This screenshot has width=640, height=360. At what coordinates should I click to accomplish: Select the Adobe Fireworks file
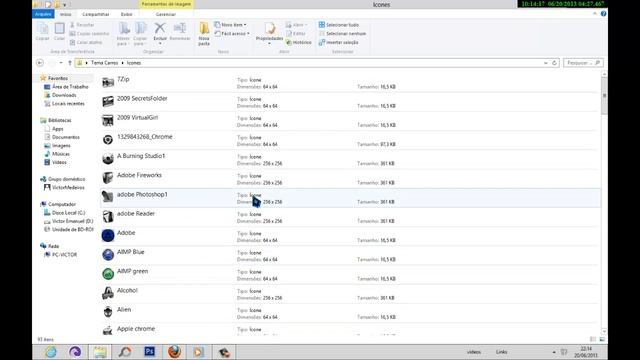(x=350, y=179)
